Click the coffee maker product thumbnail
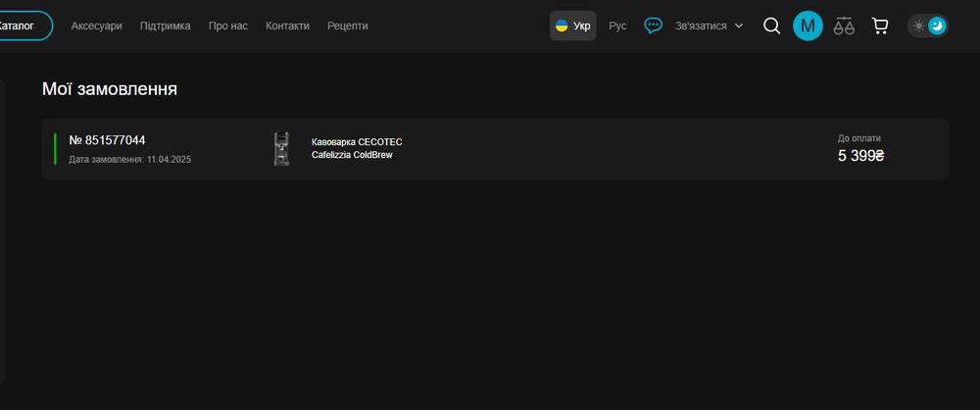The height and width of the screenshot is (410, 980). point(281,149)
